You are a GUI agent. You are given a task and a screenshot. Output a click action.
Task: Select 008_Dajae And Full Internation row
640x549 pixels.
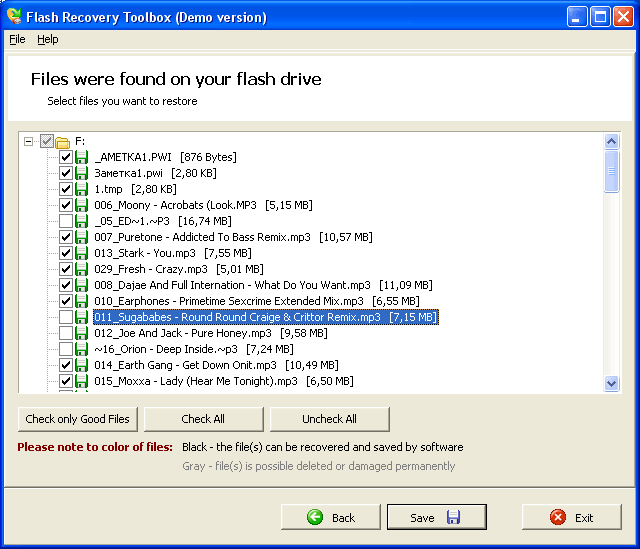click(263, 285)
